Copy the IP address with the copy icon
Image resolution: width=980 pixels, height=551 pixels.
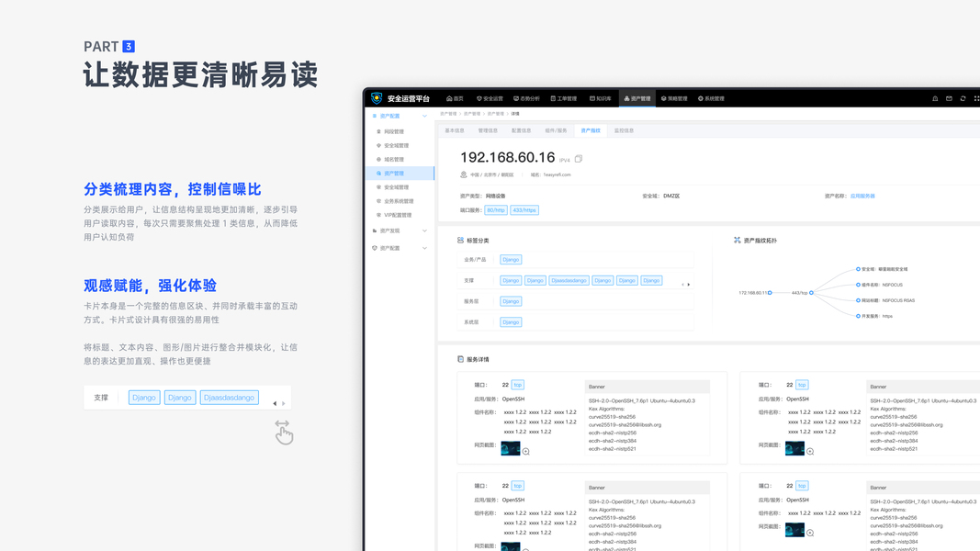click(x=579, y=159)
